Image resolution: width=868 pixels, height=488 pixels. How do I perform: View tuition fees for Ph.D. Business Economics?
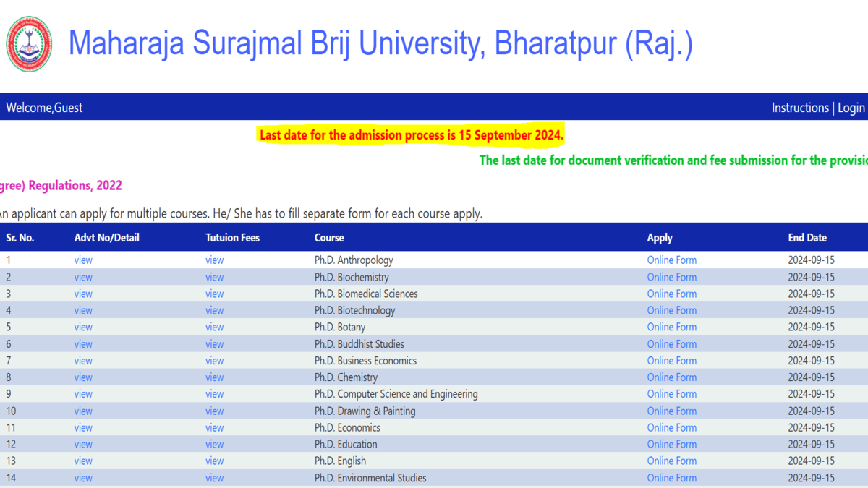click(215, 361)
